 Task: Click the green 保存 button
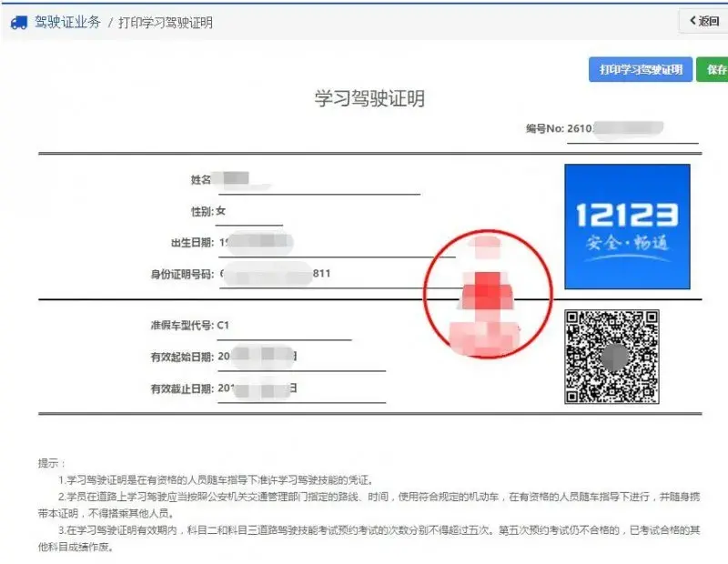714,69
